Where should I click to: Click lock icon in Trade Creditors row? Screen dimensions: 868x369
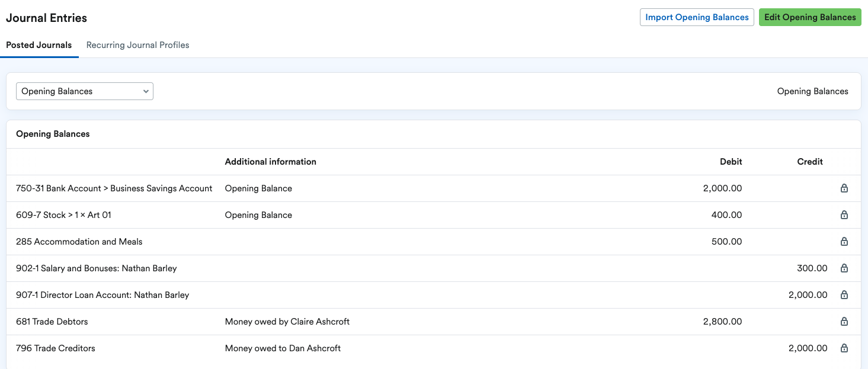(844, 348)
